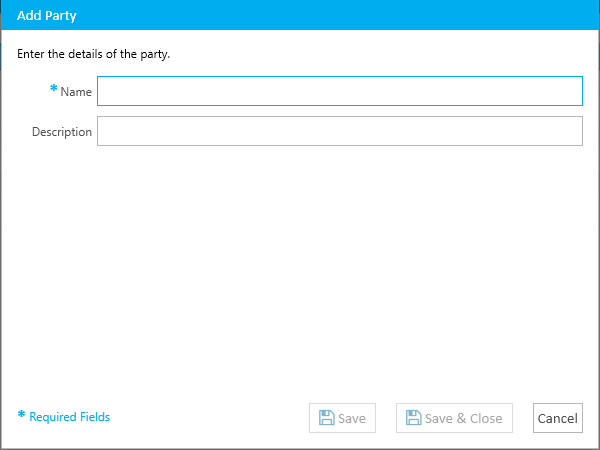
Task: Click blank space between Required Fields and Save
Action: click(x=209, y=418)
